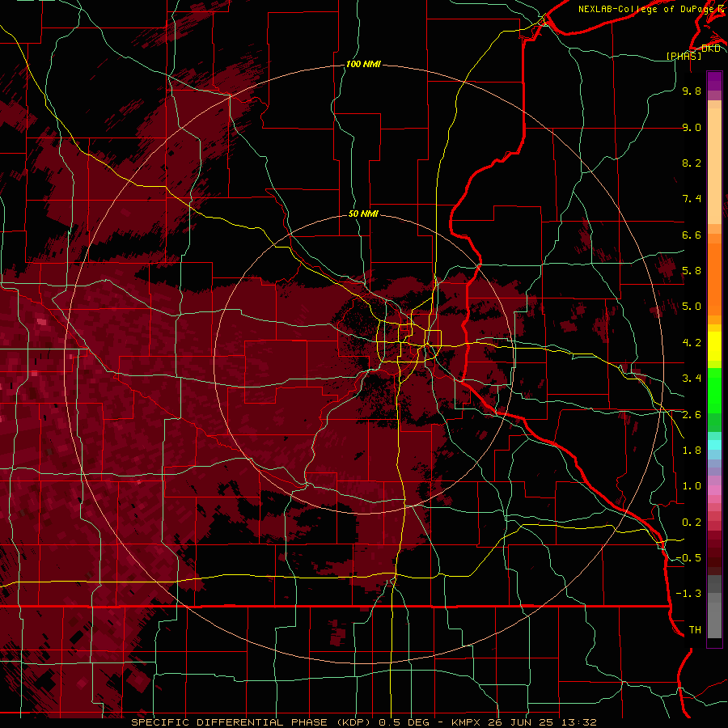The width and height of the screenshot is (728, 728).
Task: Click the -1.3 legend value
Action: pyautogui.click(x=688, y=594)
